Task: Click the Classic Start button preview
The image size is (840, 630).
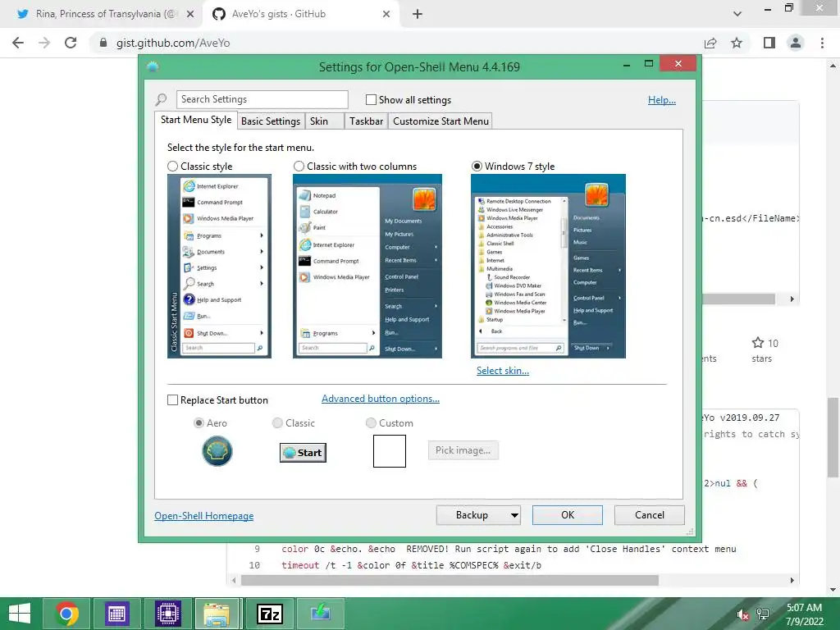Action: (x=303, y=453)
